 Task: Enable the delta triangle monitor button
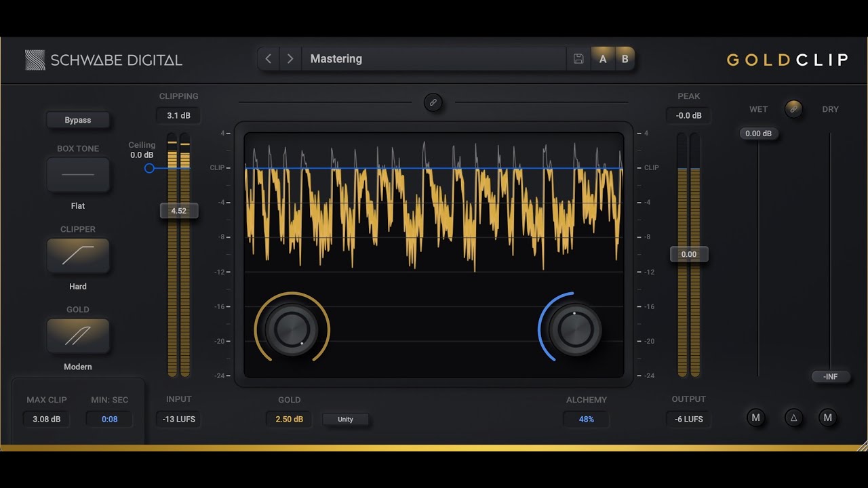coord(793,418)
